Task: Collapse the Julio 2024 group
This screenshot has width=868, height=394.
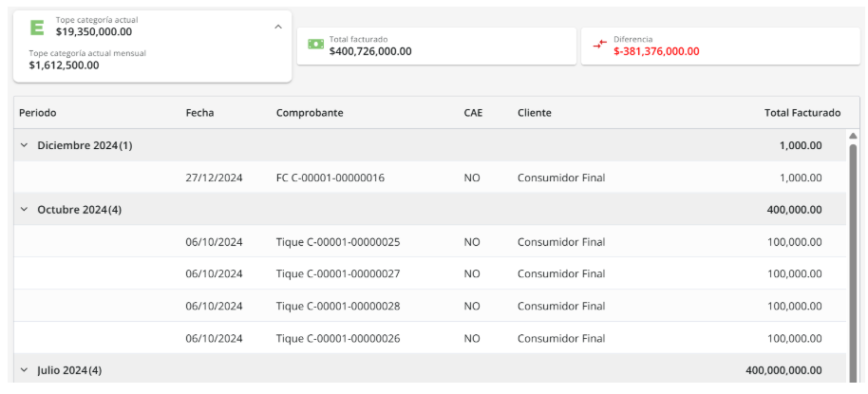Action: [25, 370]
